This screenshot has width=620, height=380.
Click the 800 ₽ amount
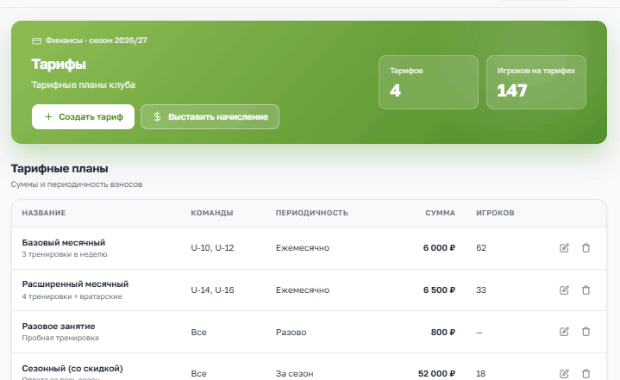point(443,332)
